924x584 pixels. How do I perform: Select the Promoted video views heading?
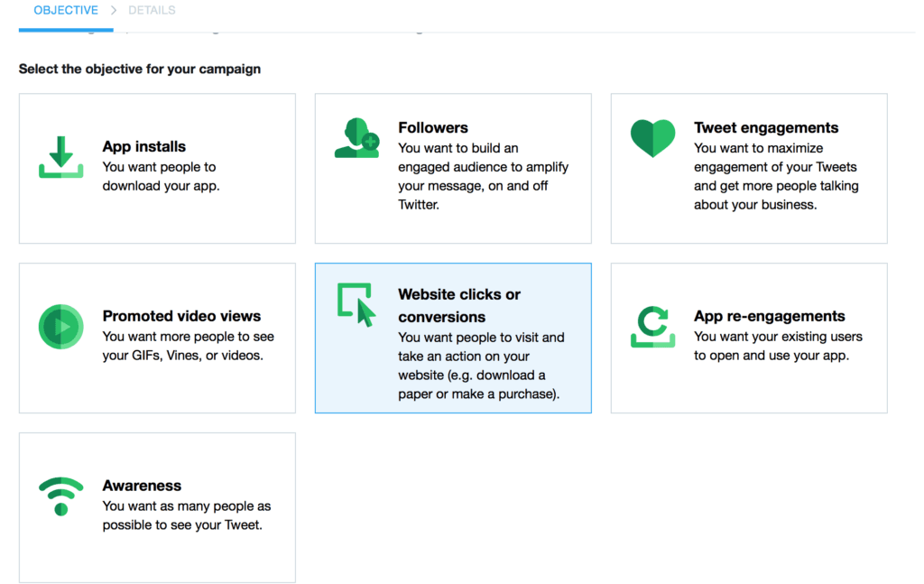pos(181,316)
